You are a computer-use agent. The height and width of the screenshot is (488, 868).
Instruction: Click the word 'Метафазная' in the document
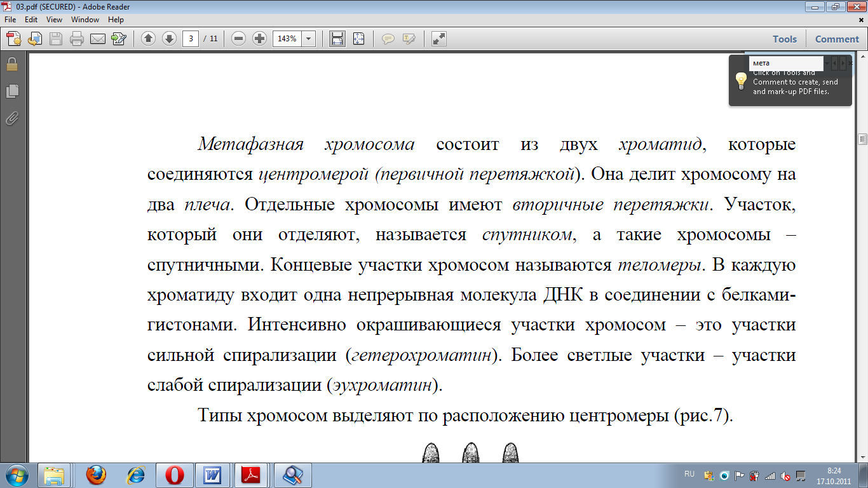pyautogui.click(x=250, y=144)
